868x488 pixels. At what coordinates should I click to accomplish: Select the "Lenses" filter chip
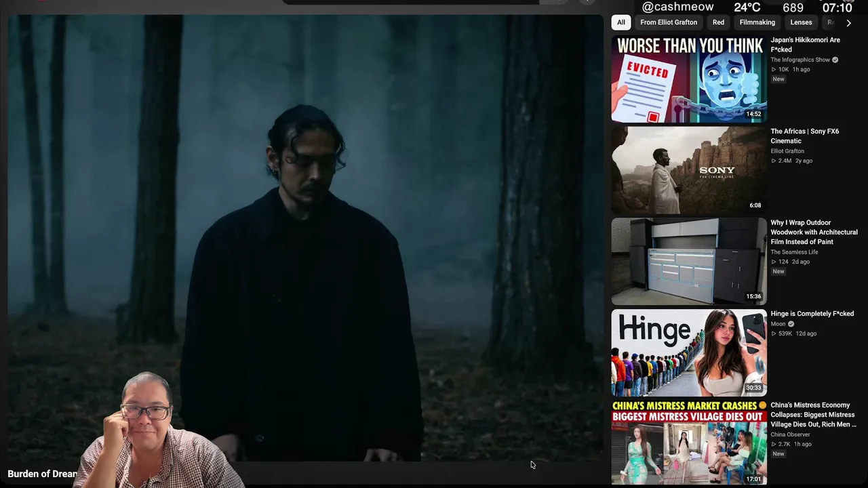[x=801, y=22]
